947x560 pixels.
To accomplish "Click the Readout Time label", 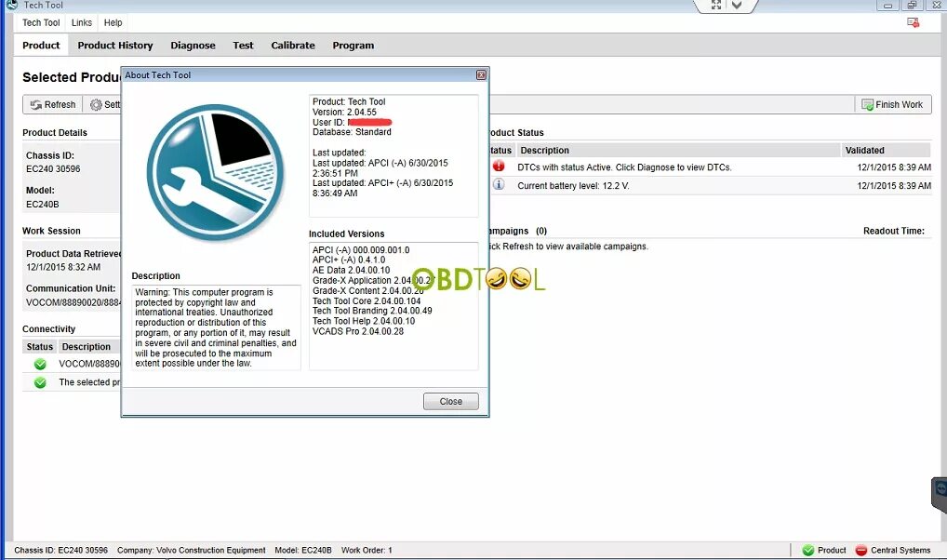I will pyautogui.click(x=894, y=231).
